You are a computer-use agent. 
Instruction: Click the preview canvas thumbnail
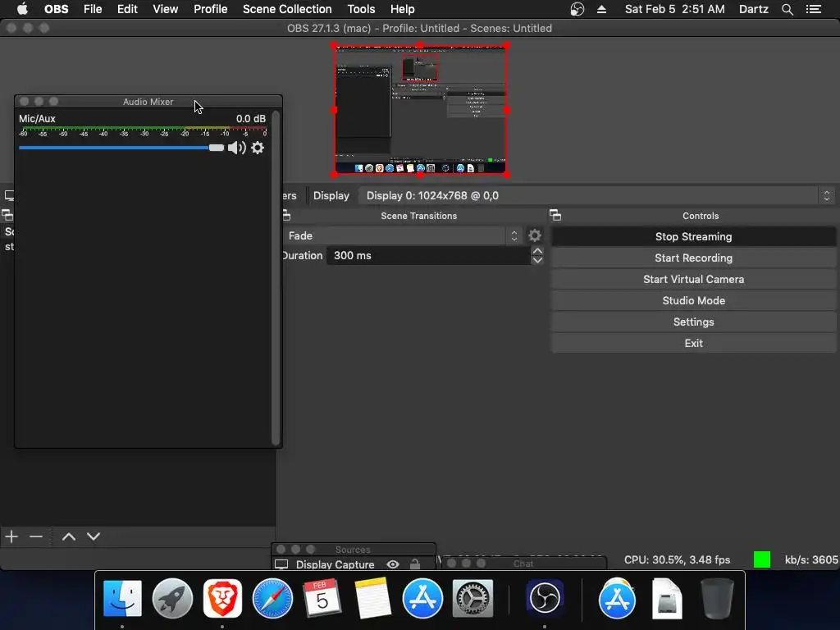click(421, 110)
